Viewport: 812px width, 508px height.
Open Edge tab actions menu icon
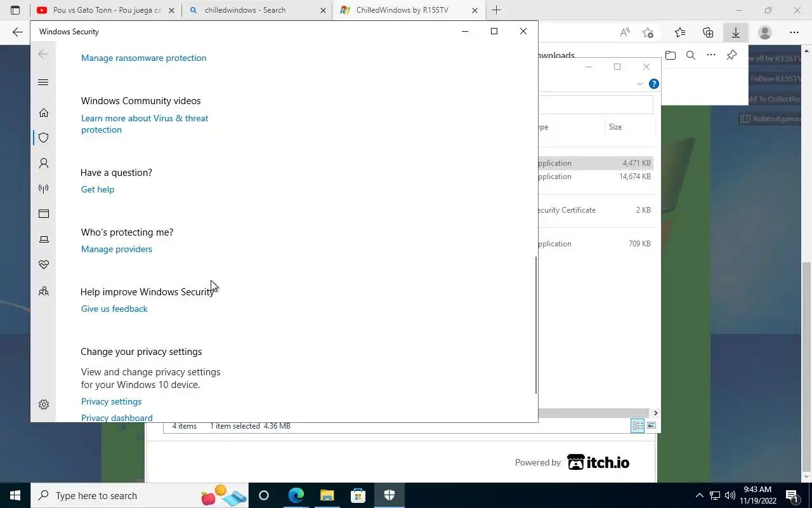coord(15,10)
